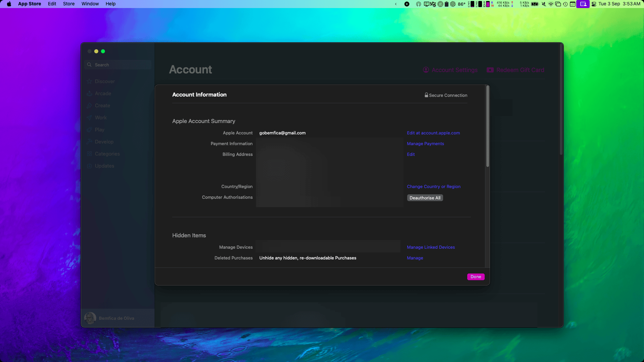Click the muted sound icon in menu bar
This screenshot has width=644, height=362.
(544, 4)
